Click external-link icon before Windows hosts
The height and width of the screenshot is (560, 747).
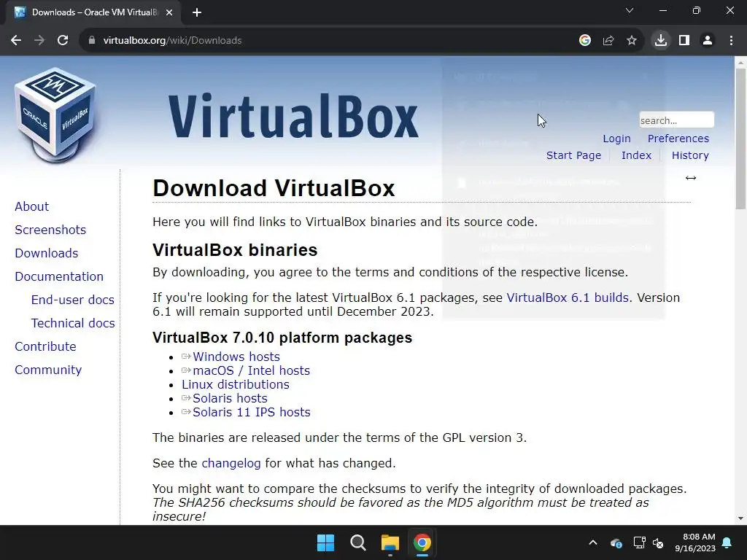(x=186, y=356)
